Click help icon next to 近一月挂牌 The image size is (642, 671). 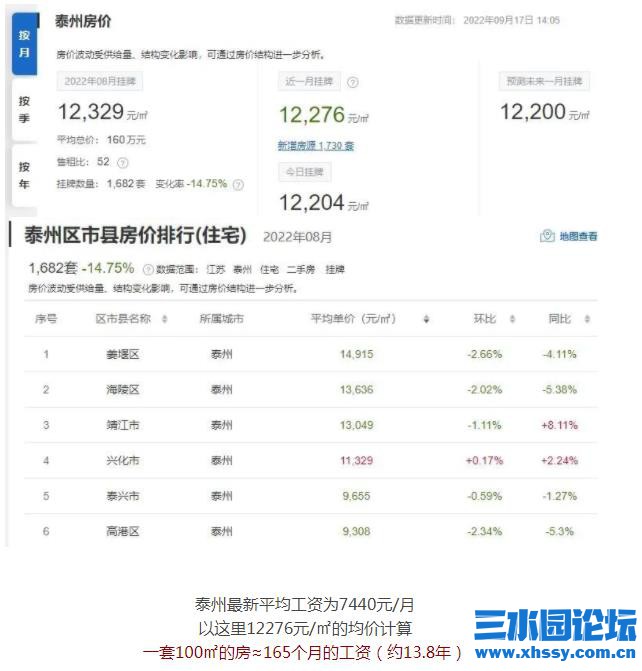(x=352, y=82)
